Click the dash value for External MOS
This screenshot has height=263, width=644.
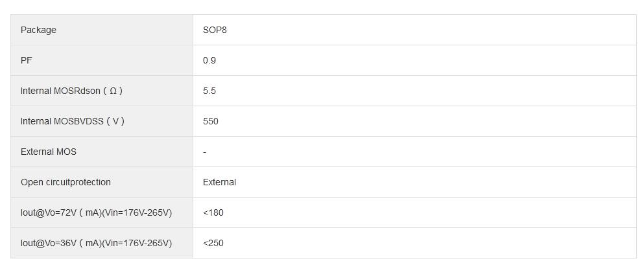205,152
